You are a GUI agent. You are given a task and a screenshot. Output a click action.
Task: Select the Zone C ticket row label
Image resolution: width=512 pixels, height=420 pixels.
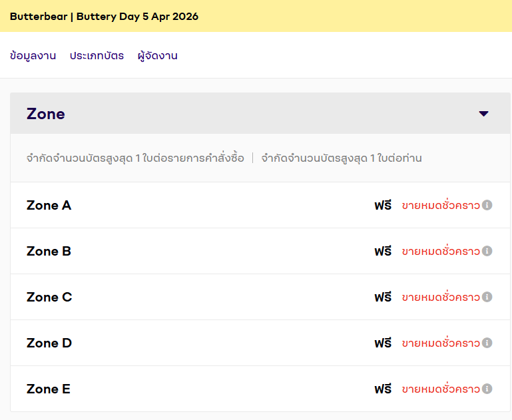pyautogui.click(x=49, y=298)
